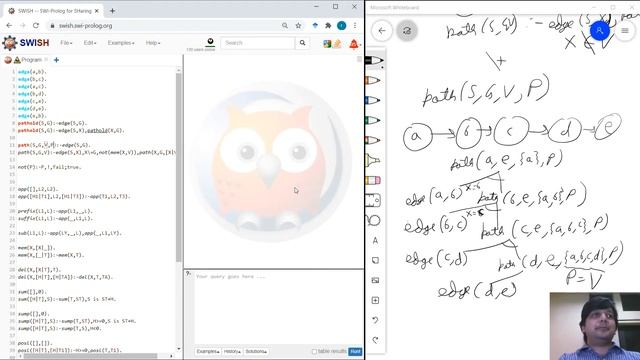Select the red pen in Whiteboard

coord(373,140)
